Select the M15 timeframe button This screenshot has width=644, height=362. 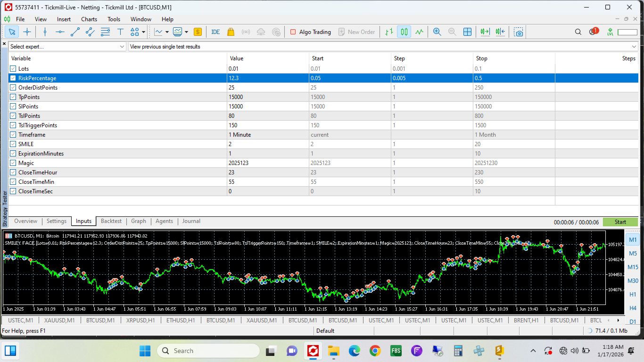click(x=633, y=267)
